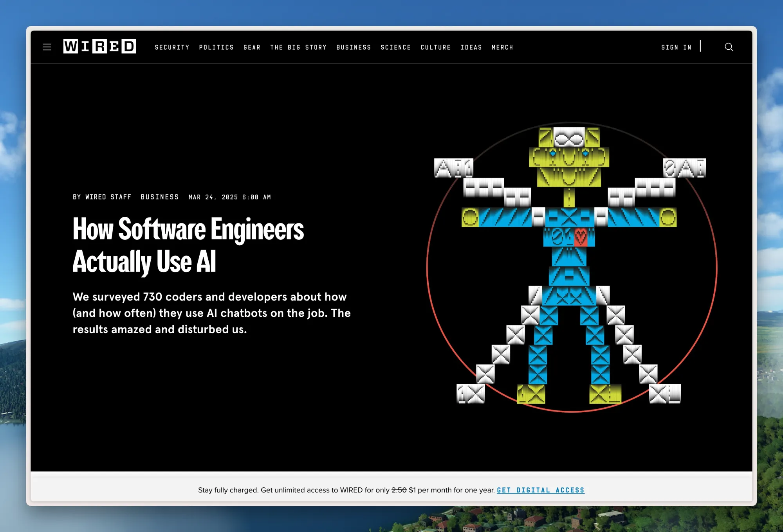783x532 pixels.
Task: Open the Culture section
Action: coord(435,47)
